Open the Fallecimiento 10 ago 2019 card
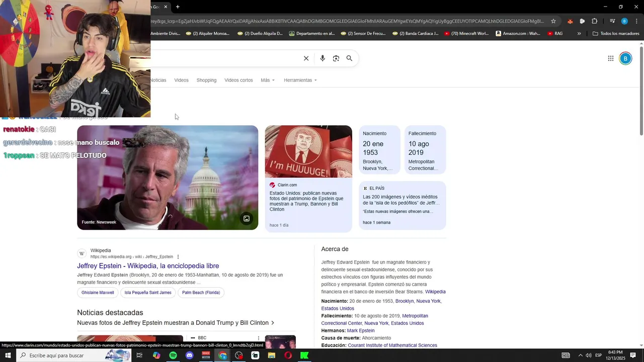Viewport: 644px width, 362px height. [425, 150]
